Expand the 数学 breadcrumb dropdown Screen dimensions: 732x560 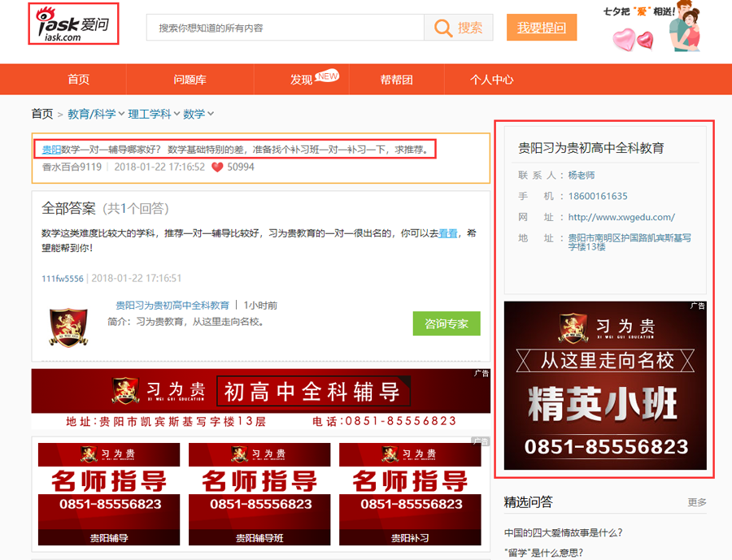pyautogui.click(x=211, y=114)
